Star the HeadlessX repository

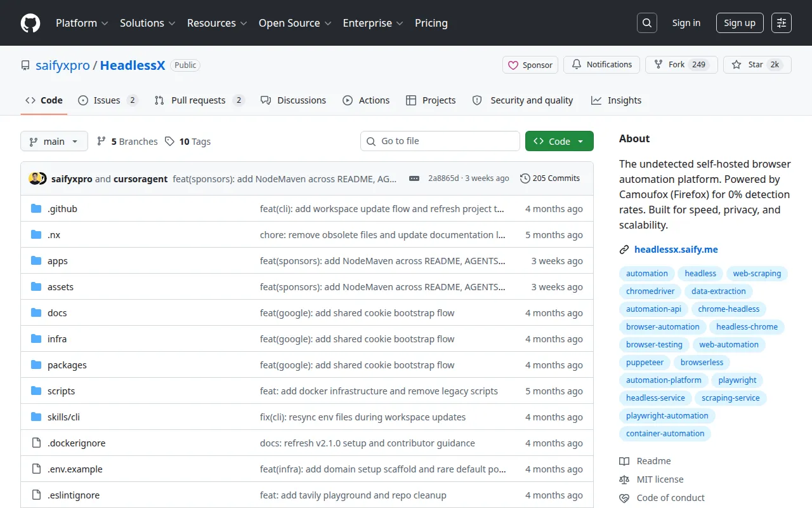tap(757, 65)
